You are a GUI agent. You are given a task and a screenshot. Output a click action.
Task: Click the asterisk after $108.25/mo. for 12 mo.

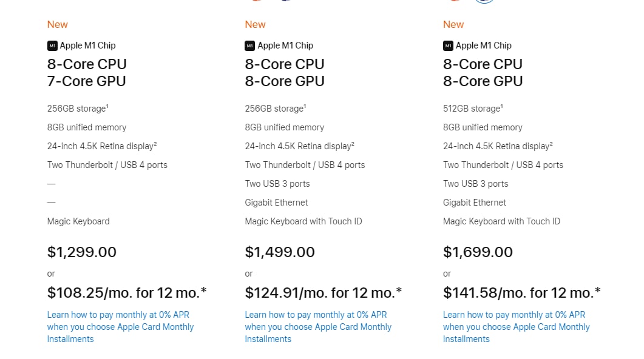(x=204, y=290)
